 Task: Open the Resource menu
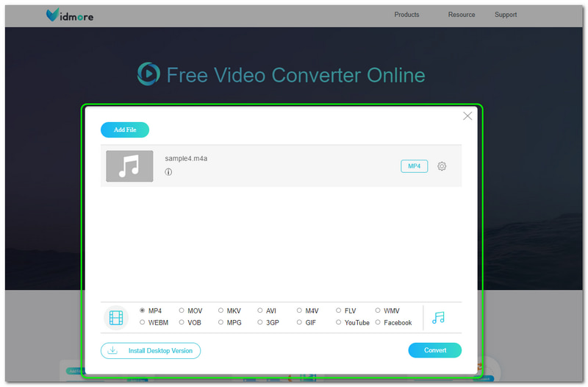(x=462, y=15)
